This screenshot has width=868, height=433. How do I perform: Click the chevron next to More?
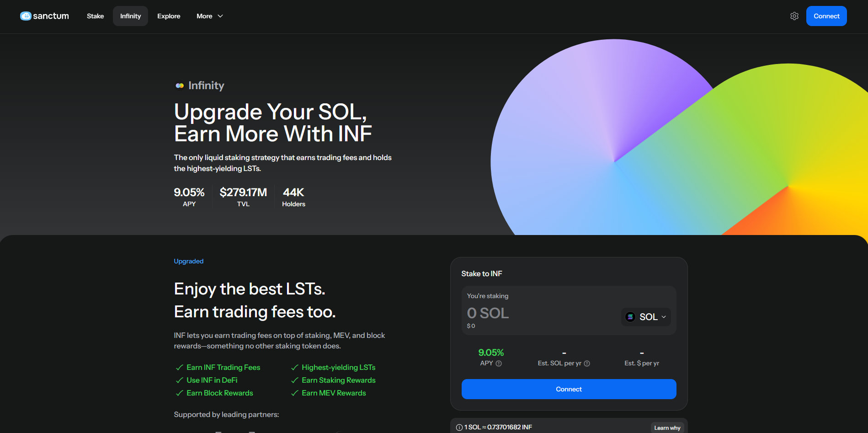tap(220, 16)
